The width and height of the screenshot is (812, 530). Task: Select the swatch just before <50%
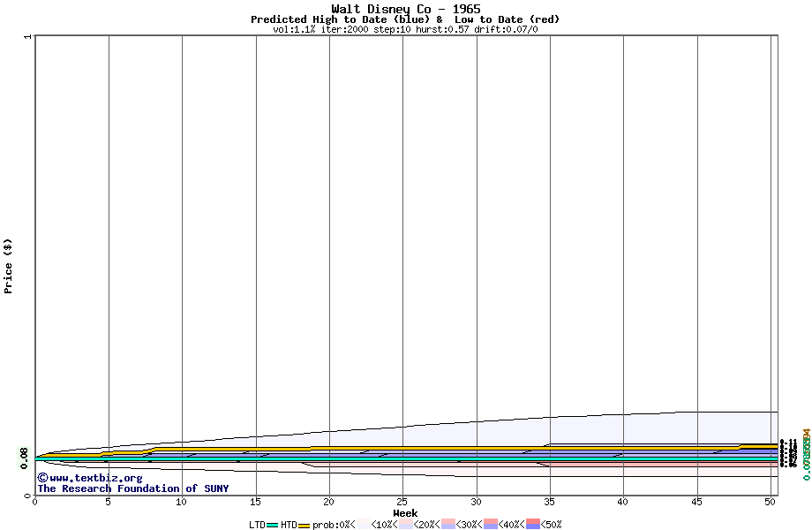tap(533, 525)
